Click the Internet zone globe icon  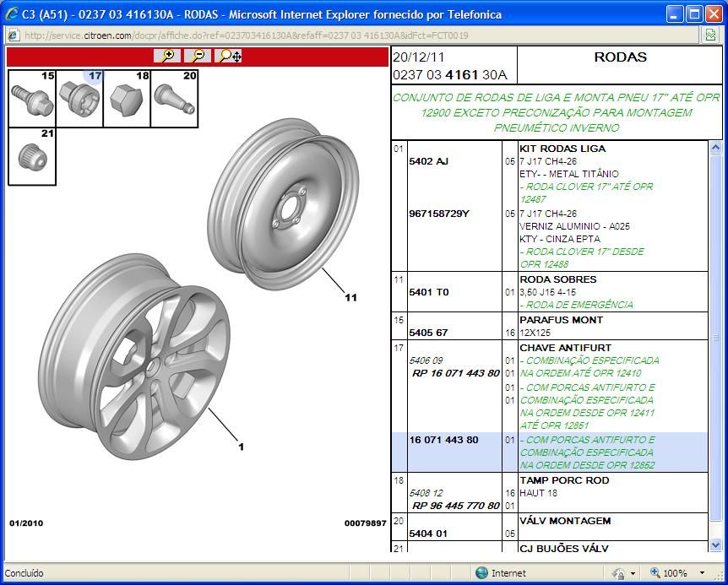(x=482, y=573)
